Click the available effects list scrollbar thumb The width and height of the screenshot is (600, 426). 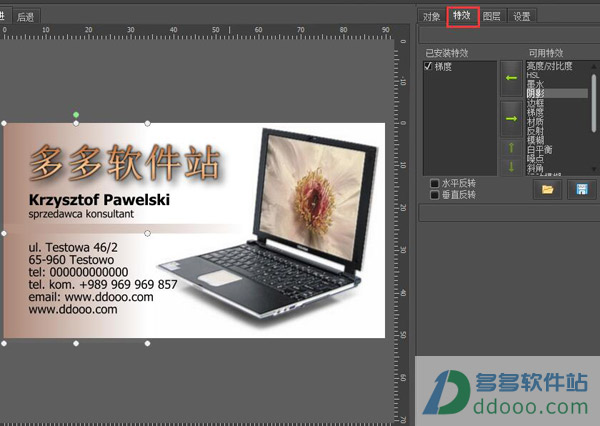[594, 103]
